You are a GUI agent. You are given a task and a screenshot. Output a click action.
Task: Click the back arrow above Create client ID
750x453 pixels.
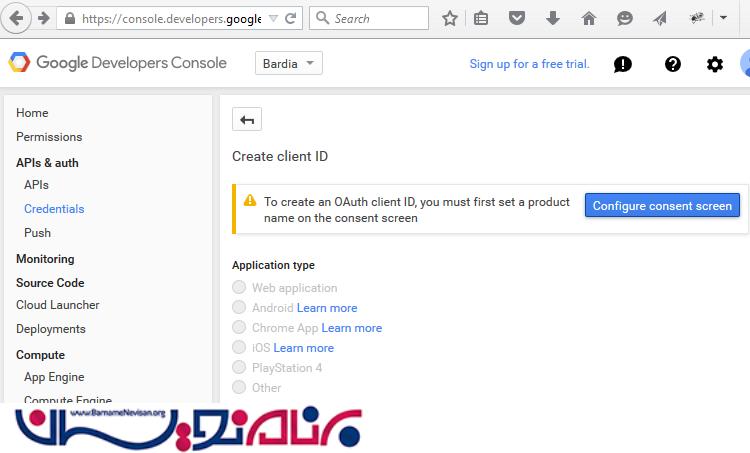coord(247,120)
